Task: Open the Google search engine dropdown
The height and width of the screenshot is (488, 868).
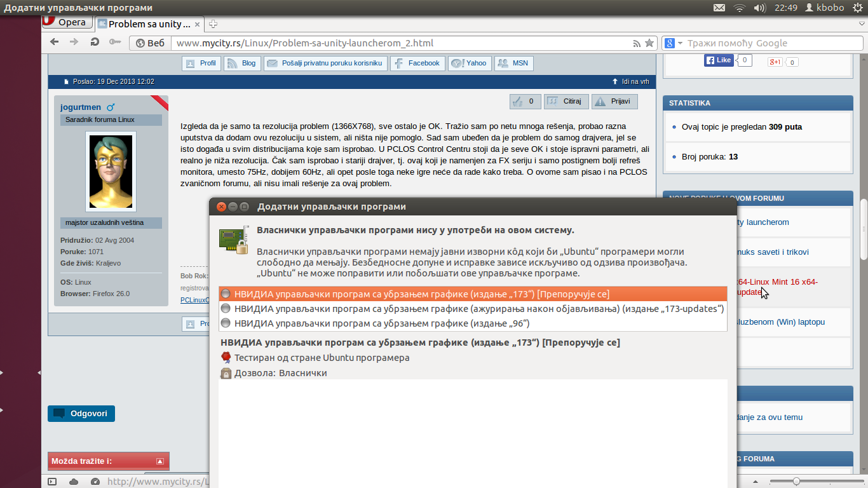Action: (x=672, y=43)
